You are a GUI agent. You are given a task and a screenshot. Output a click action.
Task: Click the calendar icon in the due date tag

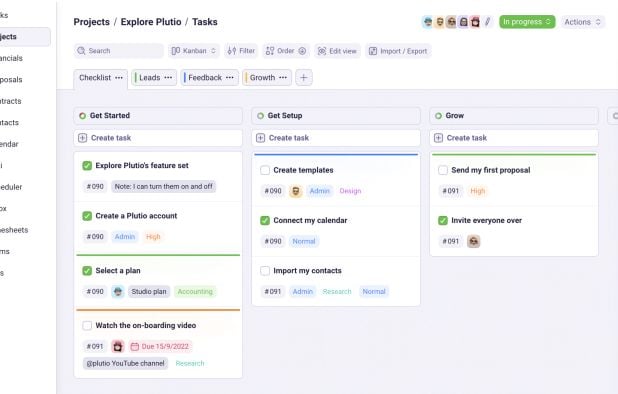(134, 346)
